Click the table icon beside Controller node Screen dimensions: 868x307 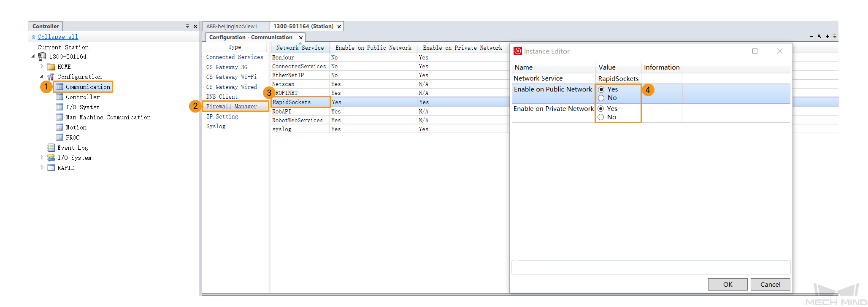tap(59, 97)
